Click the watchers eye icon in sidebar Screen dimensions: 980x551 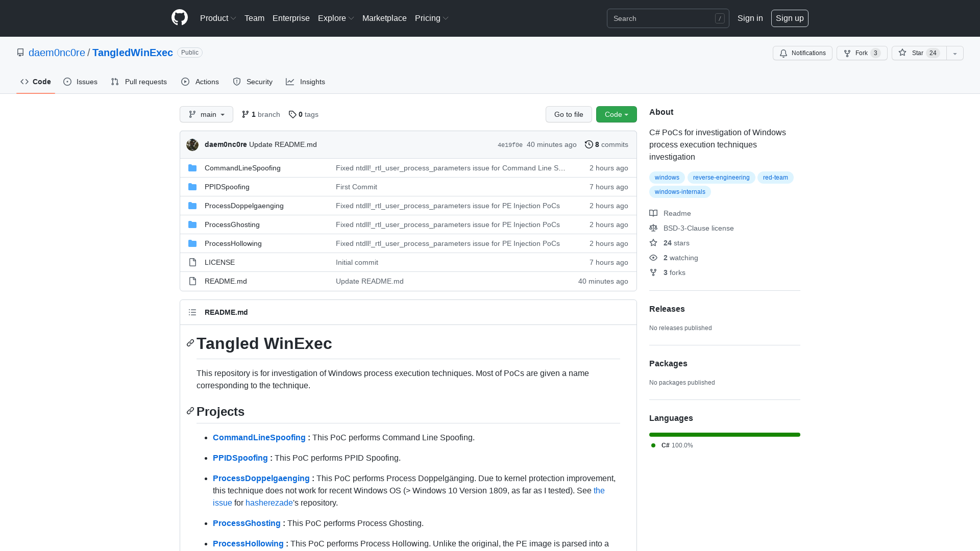(x=653, y=258)
